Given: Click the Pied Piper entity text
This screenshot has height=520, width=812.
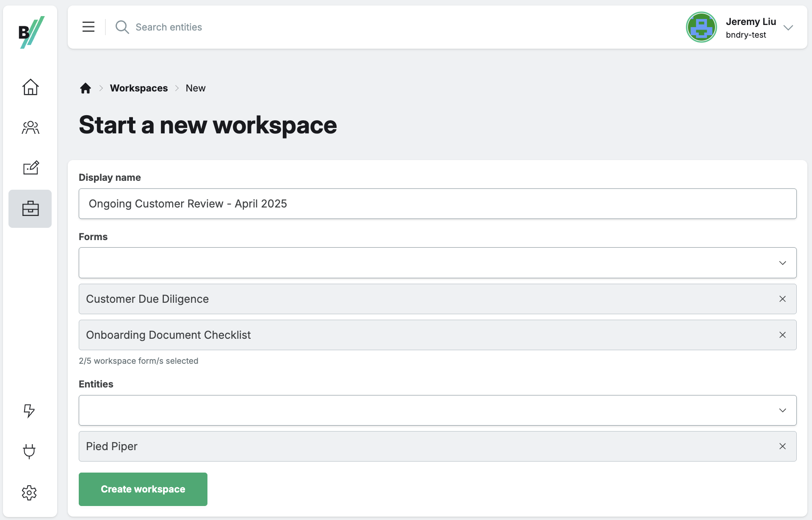Looking at the screenshot, I should click(112, 446).
